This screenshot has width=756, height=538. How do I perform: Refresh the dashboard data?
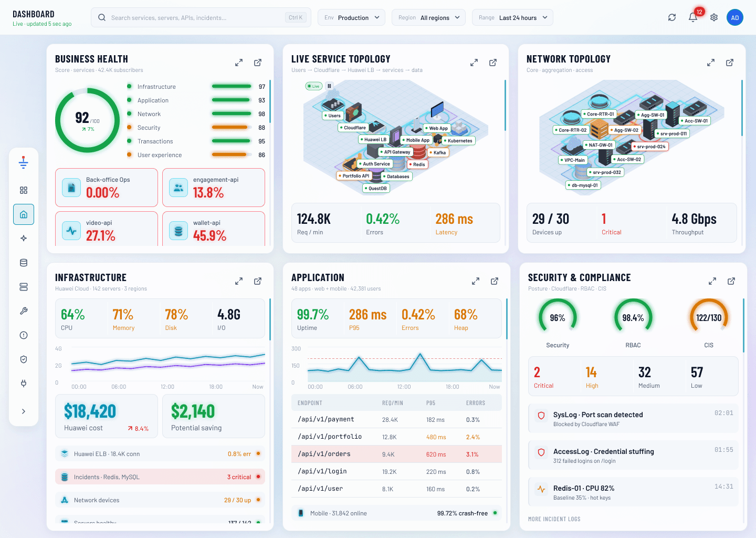point(672,17)
